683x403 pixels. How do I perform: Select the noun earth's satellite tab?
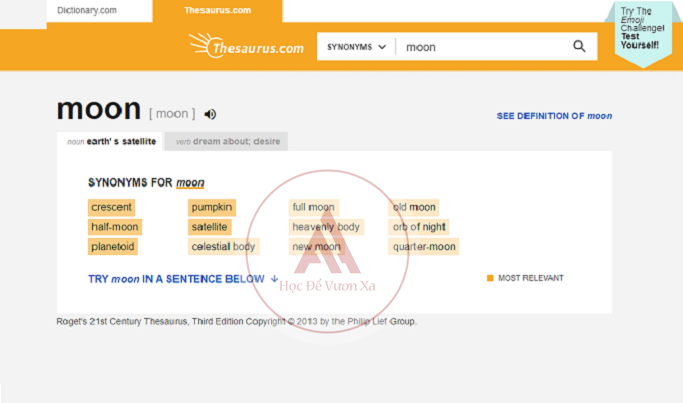coord(111,142)
